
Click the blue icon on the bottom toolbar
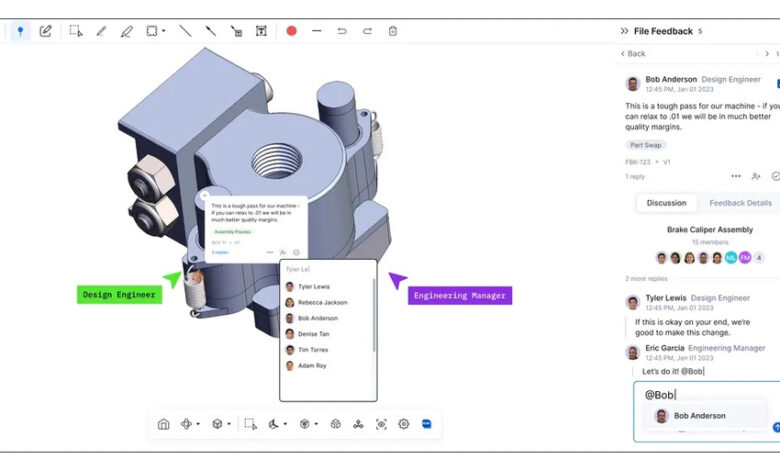pyautogui.click(x=426, y=424)
